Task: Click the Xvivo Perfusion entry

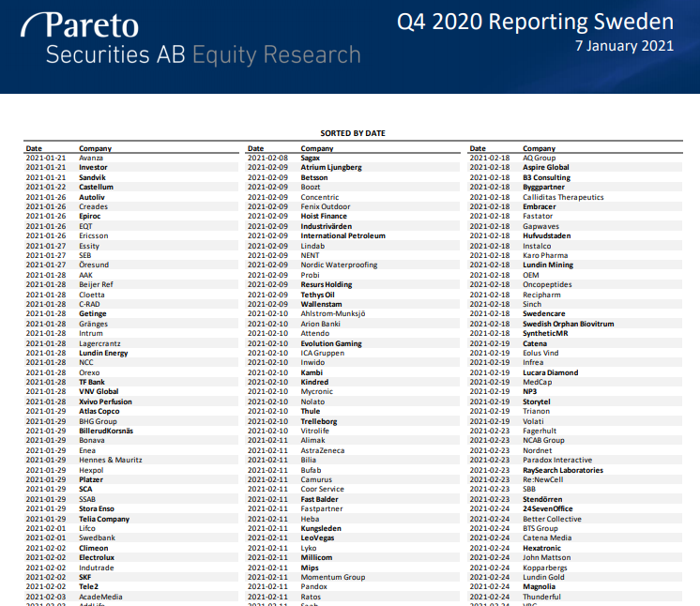Action: tap(105, 401)
